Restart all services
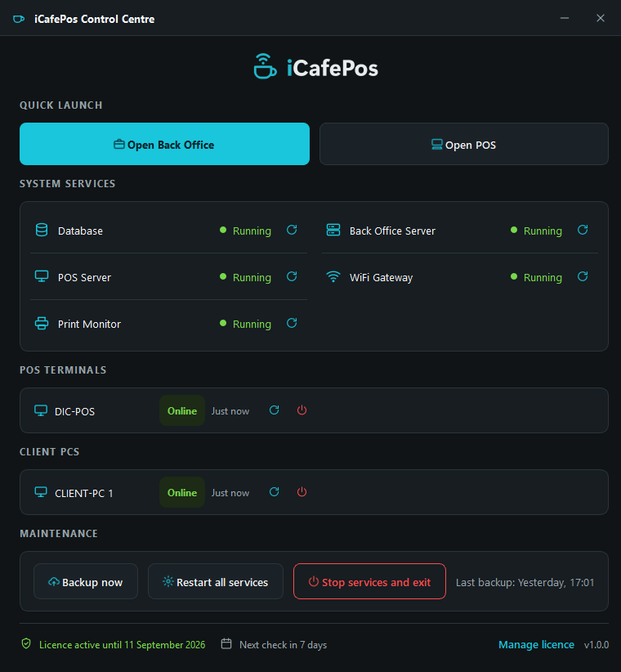621x672 pixels. point(216,581)
